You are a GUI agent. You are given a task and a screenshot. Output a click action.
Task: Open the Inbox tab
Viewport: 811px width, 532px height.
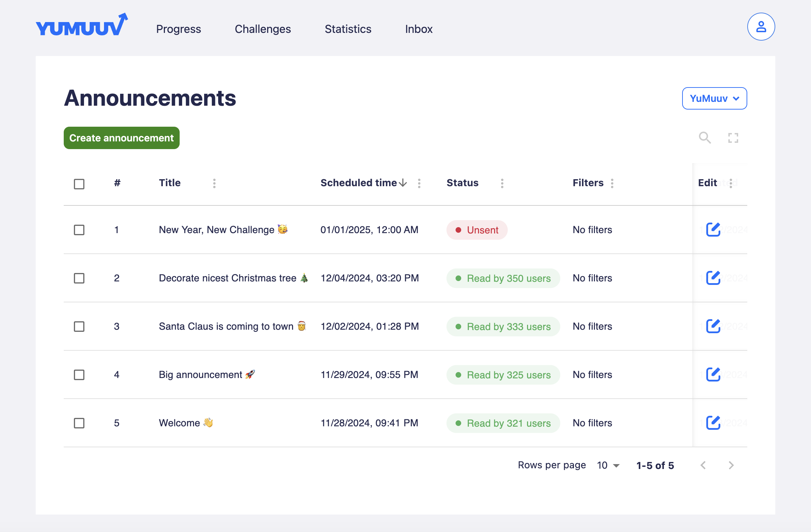point(419,29)
